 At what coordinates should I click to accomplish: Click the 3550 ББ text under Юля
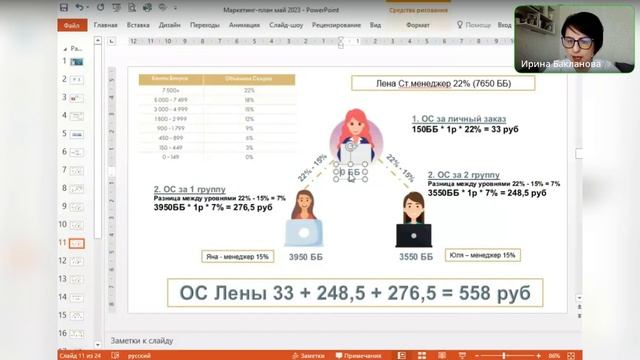[416, 257]
